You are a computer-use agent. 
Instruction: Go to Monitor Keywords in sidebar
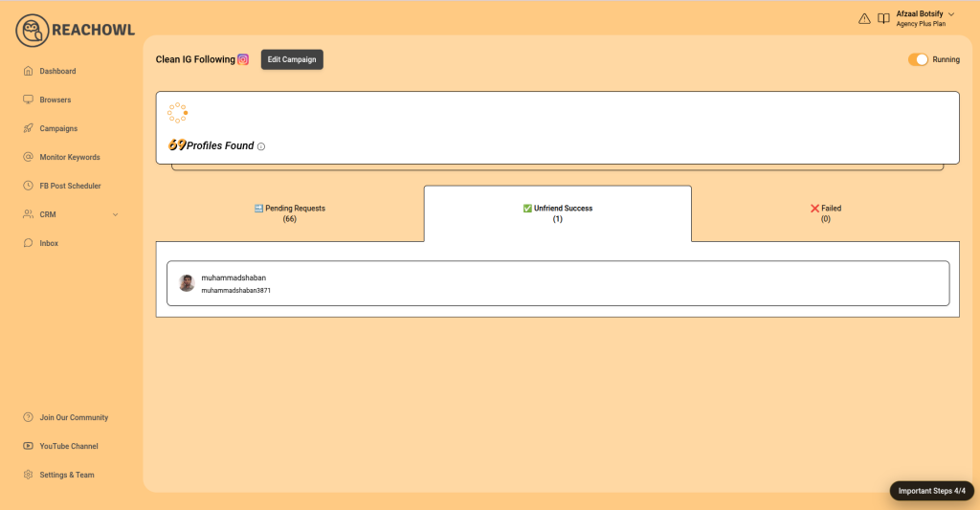tap(69, 157)
